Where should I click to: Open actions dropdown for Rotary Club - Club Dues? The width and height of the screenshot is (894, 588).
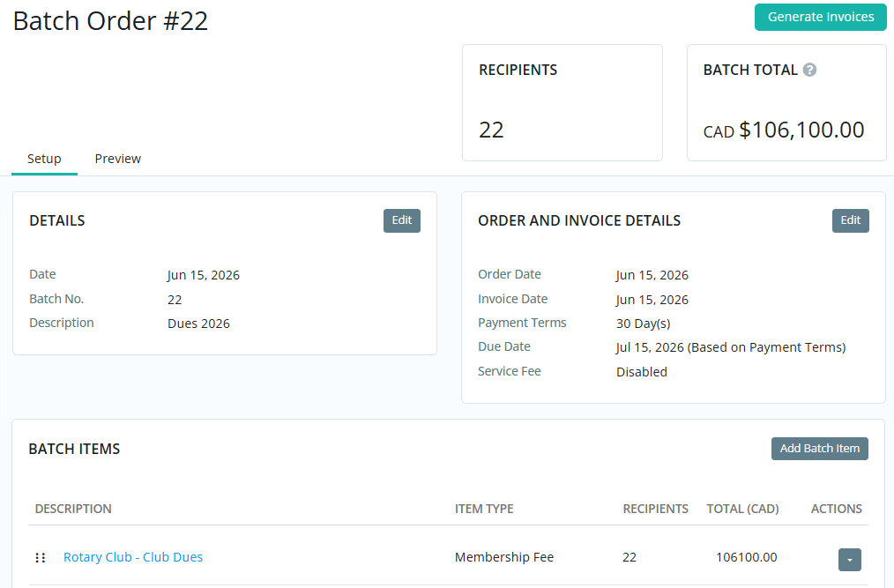pyautogui.click(x=850, y=560)
